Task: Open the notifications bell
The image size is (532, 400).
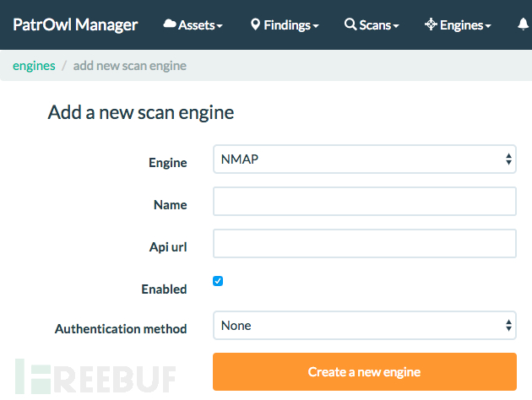Action: [524, 24]
